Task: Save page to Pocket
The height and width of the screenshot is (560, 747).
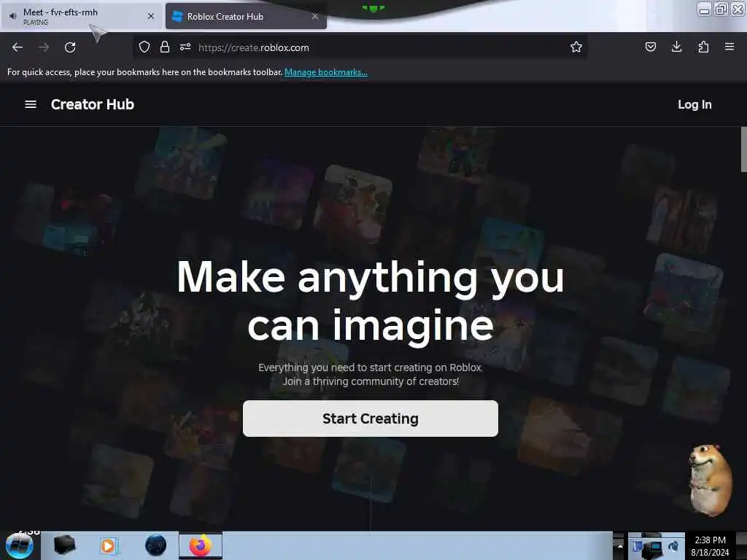Action: [650, 47]
